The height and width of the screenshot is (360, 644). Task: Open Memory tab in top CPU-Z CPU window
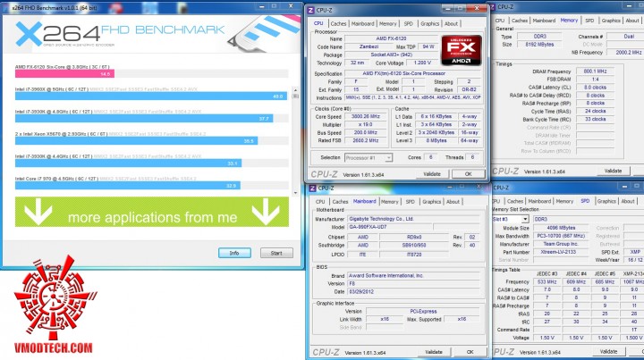pos(387,24)
